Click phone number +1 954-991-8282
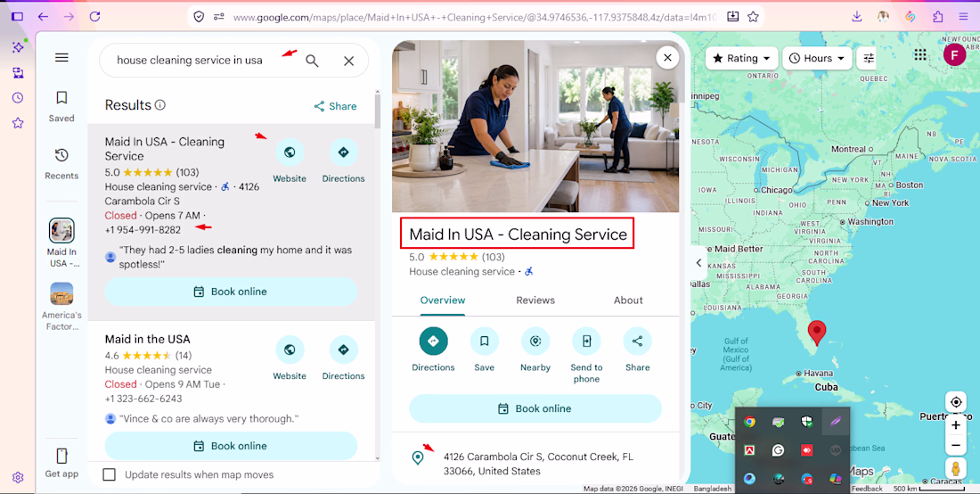Screen dimensions: 980x494 pyautogui.click(x=143, y=230)
